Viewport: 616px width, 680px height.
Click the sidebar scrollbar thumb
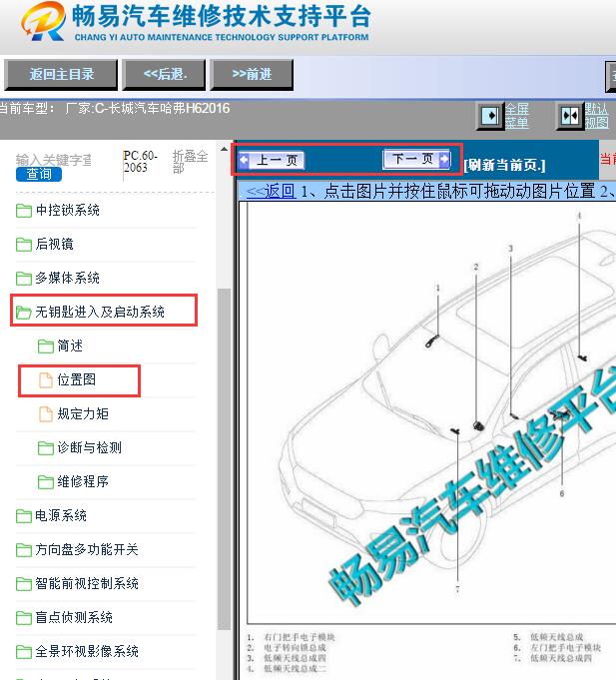point(224,459)
